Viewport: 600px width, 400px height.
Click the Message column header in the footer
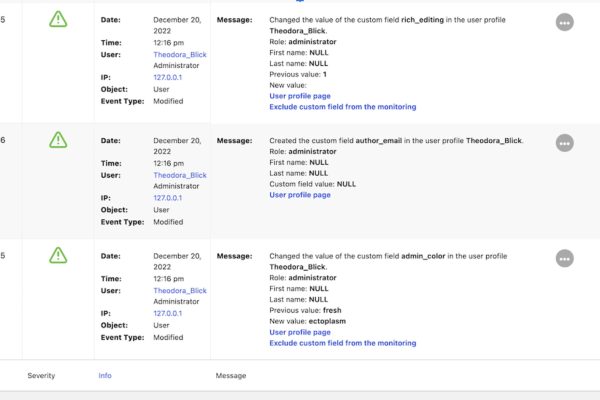231,376
